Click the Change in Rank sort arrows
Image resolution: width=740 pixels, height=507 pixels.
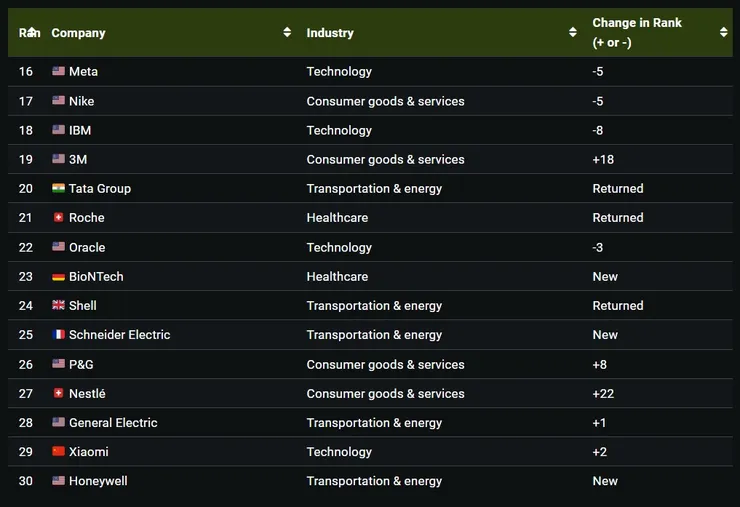point(723,32)
